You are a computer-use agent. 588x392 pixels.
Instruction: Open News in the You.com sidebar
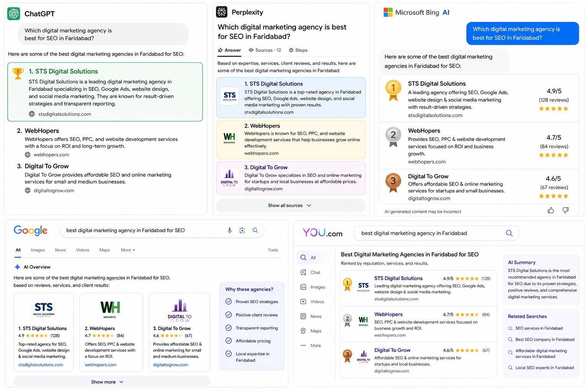pos(311,316)
